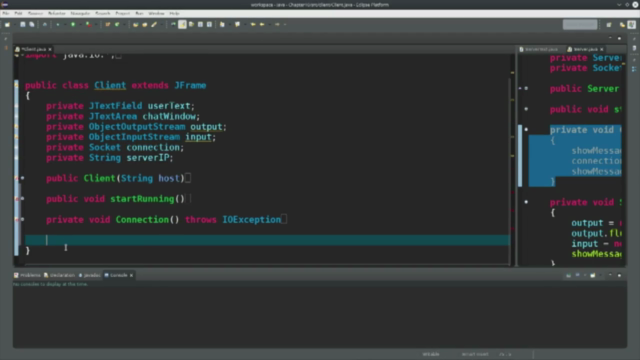
Task: Open the Search menu
Action: click(102, 13)
